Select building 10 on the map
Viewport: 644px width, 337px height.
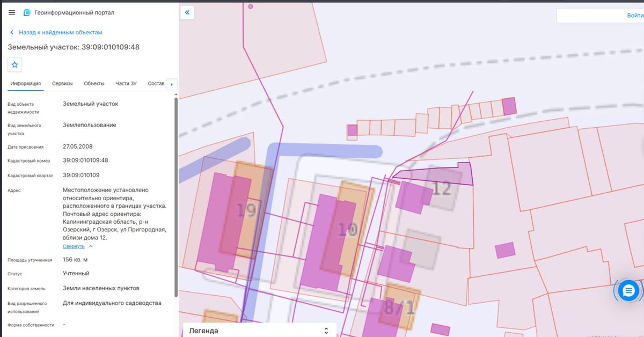coord(347,230)
